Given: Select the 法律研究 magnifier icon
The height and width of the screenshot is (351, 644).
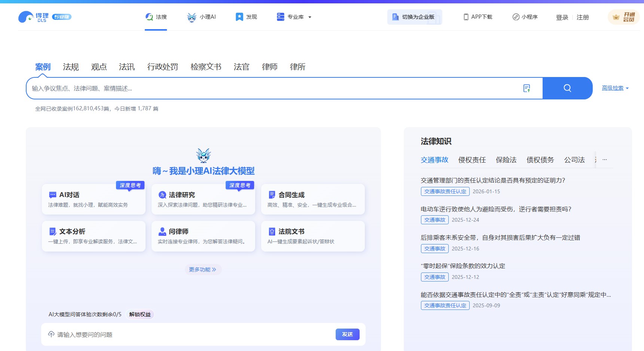Looking at the screenshot, I should click(162, 194).
